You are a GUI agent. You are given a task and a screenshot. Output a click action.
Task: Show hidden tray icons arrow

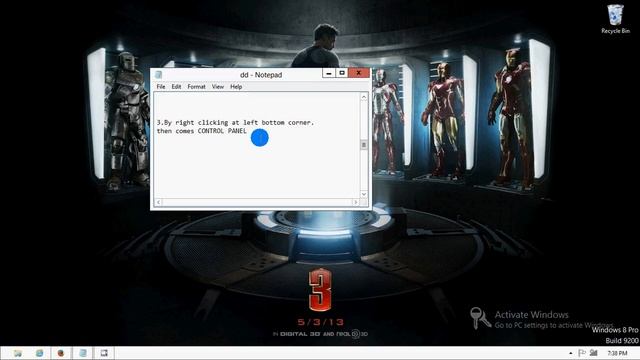pos(570,353)
